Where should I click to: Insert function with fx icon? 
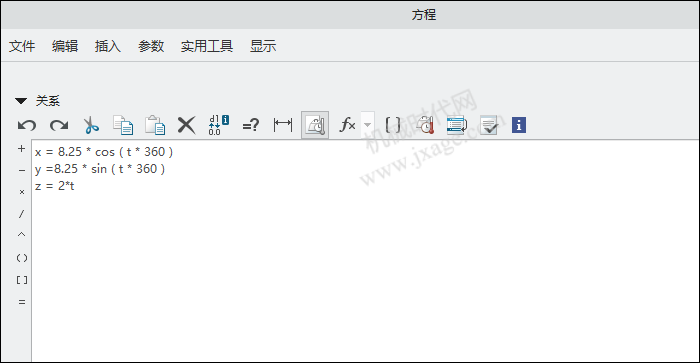(347, 125)
